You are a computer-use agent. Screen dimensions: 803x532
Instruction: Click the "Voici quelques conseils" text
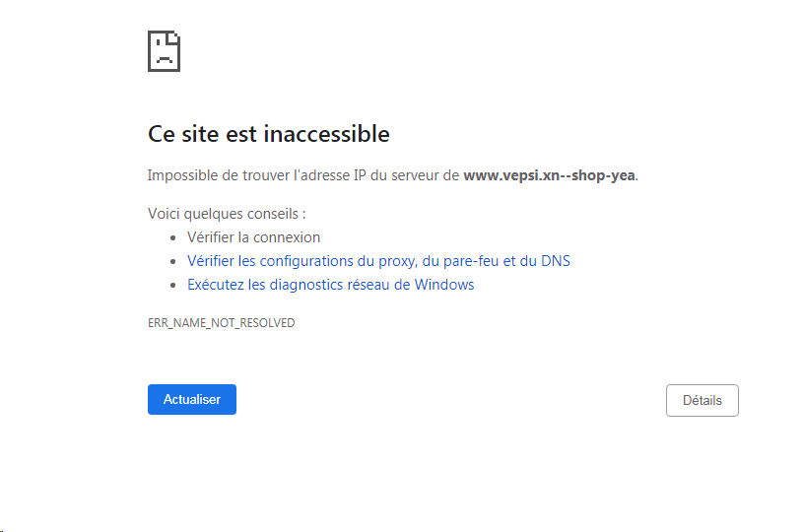point(227,214)
